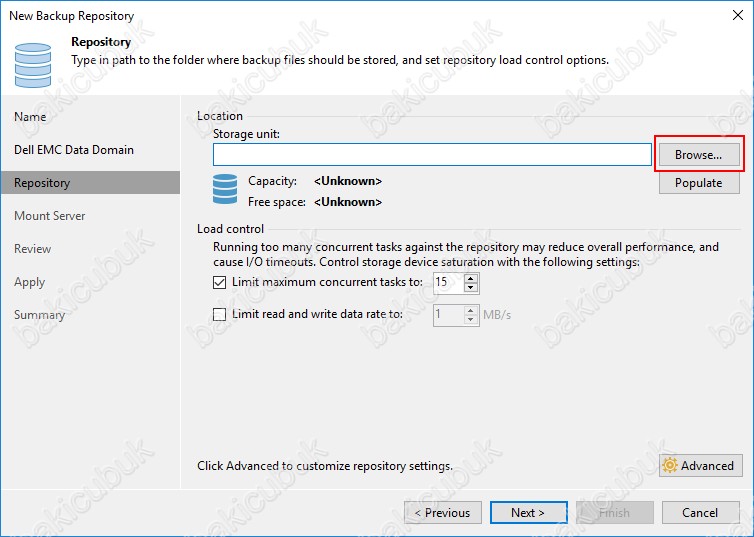Click 'Click Advanced to customize repository settings' text
Screen dimensions: 754x537
(x=325, y=466)
